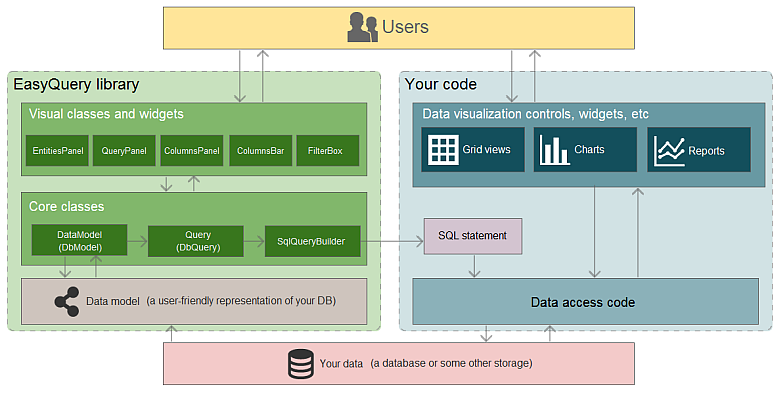Click the SqlQueryBuilder box
The height and width of the screenshot is (393, 780).
[312, 241]
